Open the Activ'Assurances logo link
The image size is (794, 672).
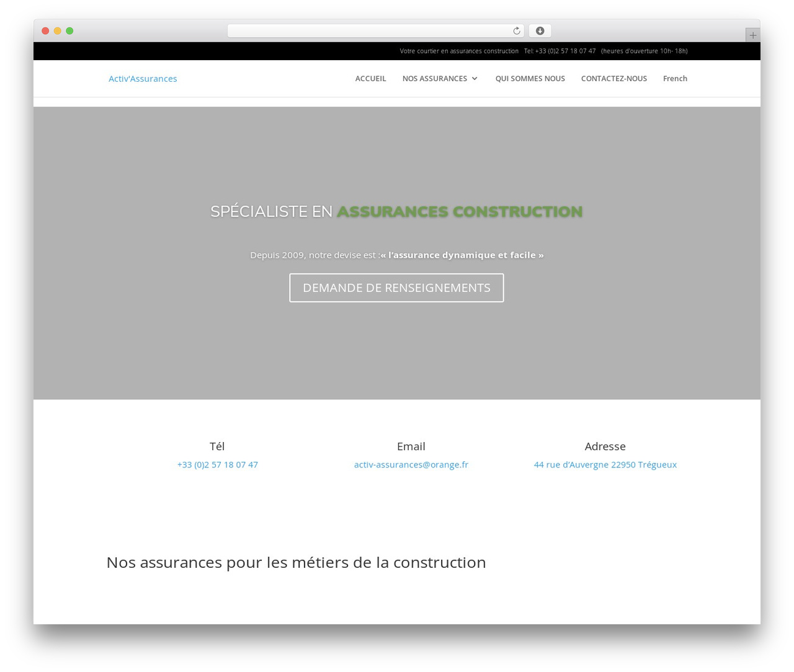pos(143,79)
